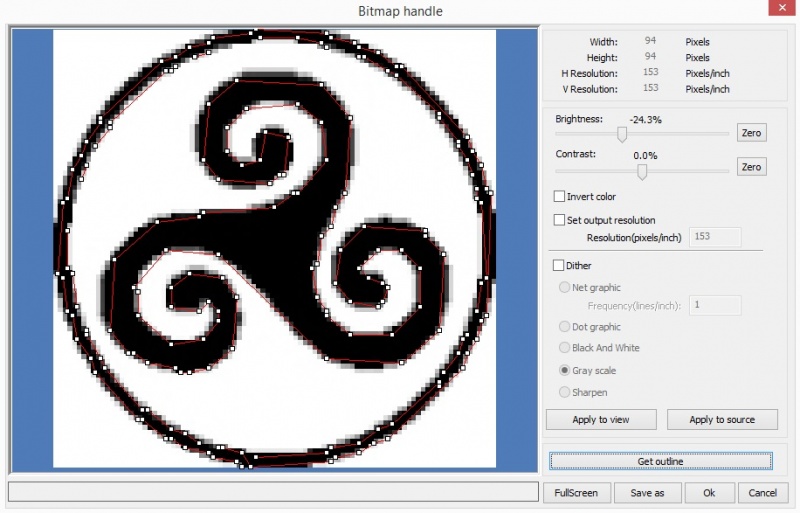Click the Save as button

647,493
